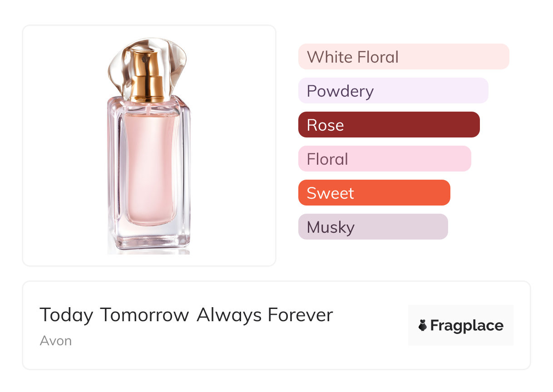This screenshot has width=553, height=392.
Task: Click the word Forever in the title
Action: (x=300, y=315)
